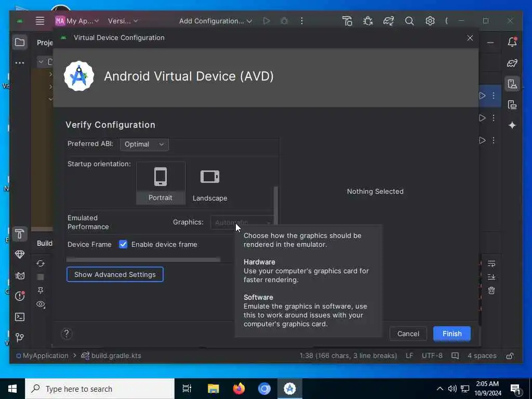Open Task View on taskbar
This screenshot has width=532, height=399.
(187, 389)
